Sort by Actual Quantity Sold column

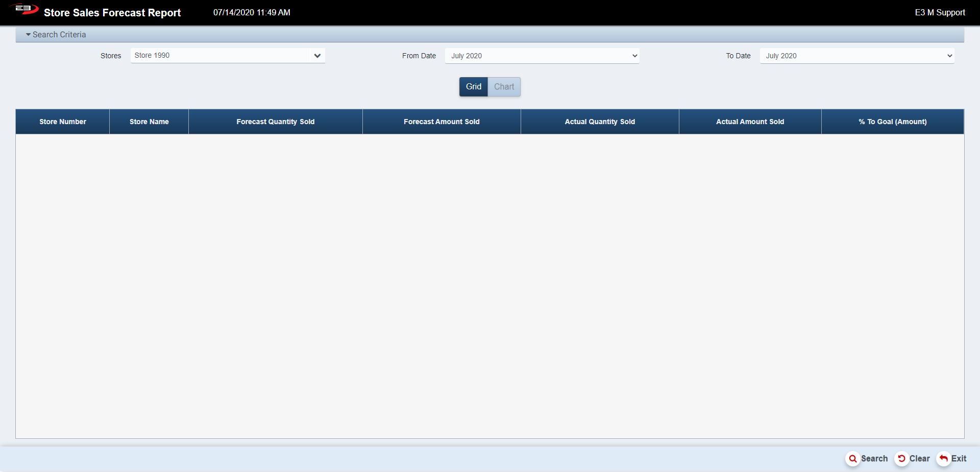click(600, 122)
